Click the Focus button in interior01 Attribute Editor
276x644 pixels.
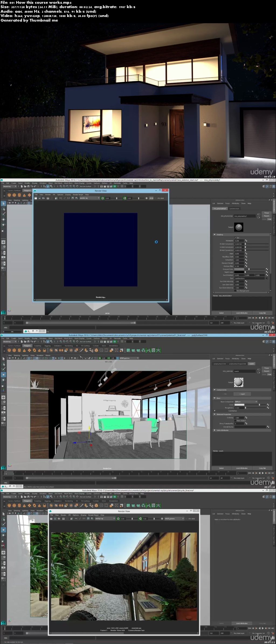click(267, 368)
